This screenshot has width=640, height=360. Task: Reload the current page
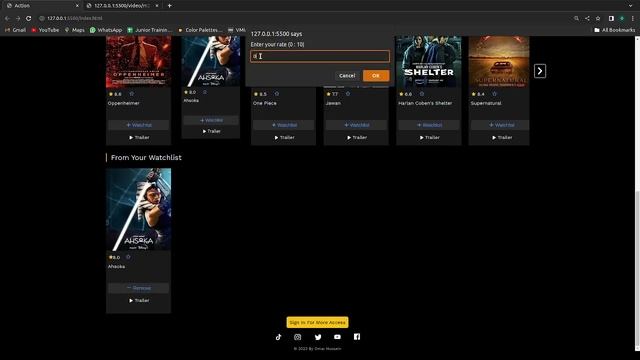click(28, 18)
